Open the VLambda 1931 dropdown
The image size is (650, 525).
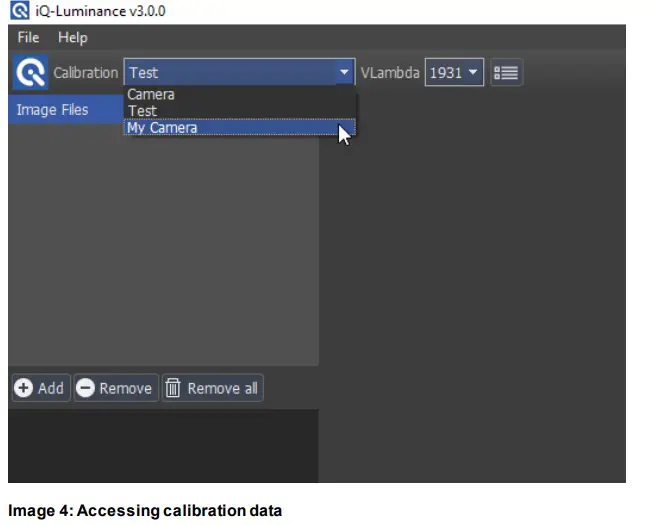[x=454, y=73]
